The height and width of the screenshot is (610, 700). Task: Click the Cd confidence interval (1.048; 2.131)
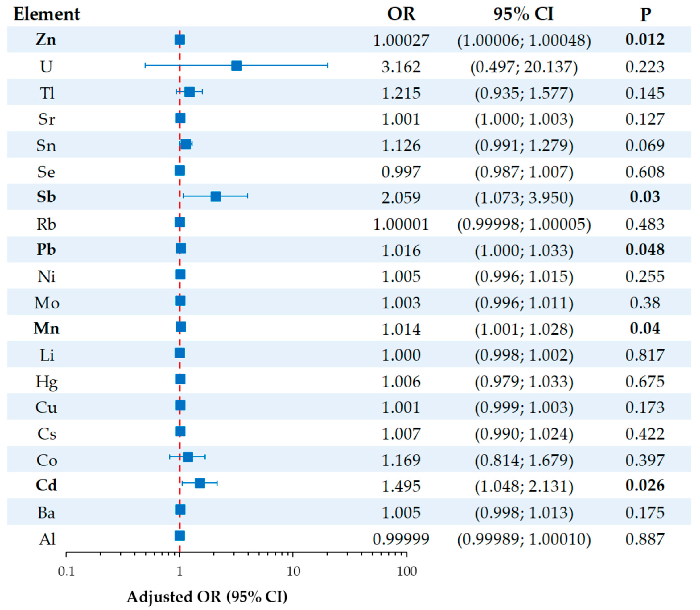pos(524,486)
